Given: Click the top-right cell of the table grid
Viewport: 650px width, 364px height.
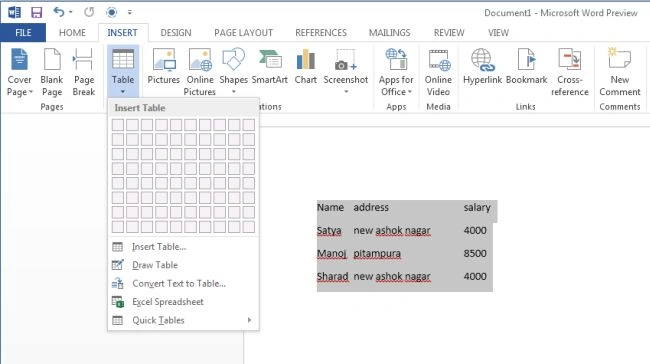Looking at the screenshot, I should tap(249, 125).
